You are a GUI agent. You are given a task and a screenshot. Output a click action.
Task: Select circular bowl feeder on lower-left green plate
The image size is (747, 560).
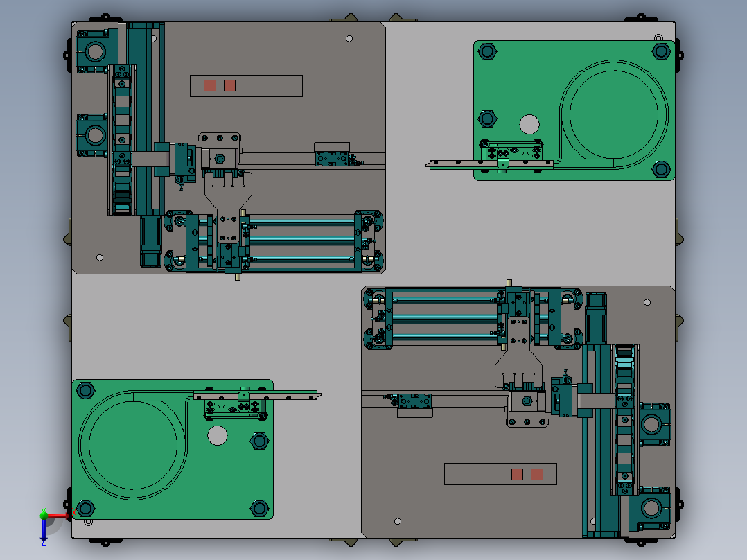pos(133,445)
